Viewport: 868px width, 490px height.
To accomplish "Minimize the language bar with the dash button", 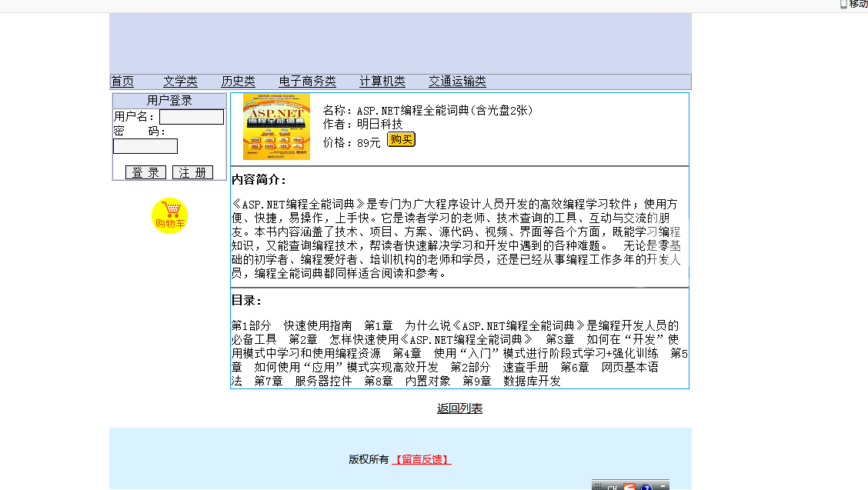I will [x=663, y=486].
